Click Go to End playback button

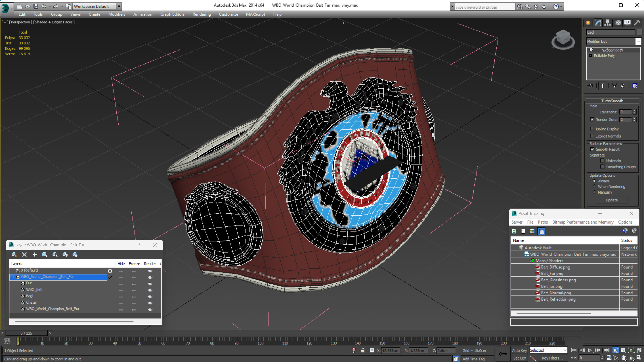coord(607,350)
